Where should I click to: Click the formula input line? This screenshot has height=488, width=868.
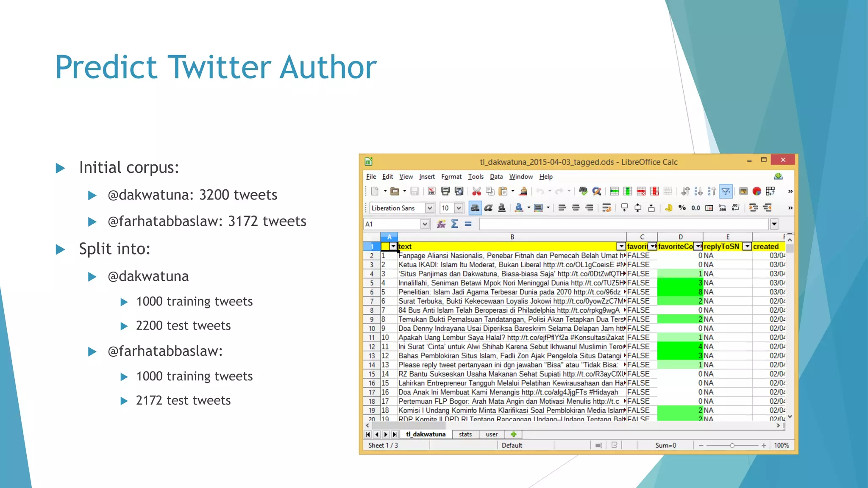tap(623, 224)
